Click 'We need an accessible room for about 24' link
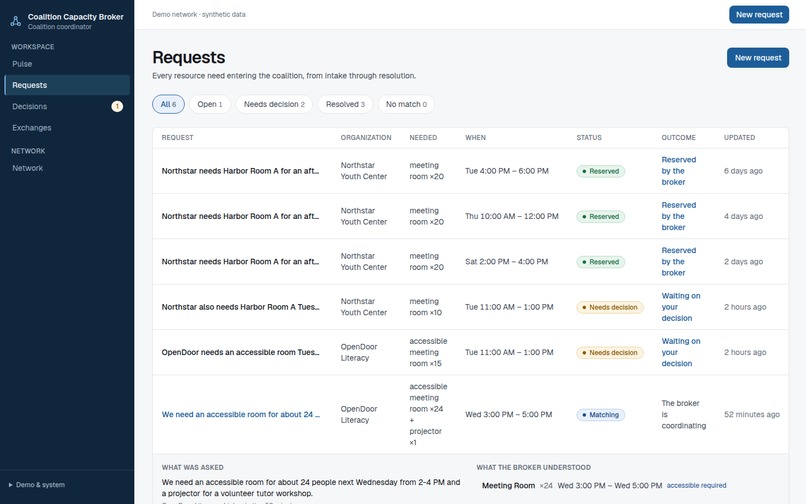Screen dimensions: 806x504 pyautogui.click(x=241, y=415)
